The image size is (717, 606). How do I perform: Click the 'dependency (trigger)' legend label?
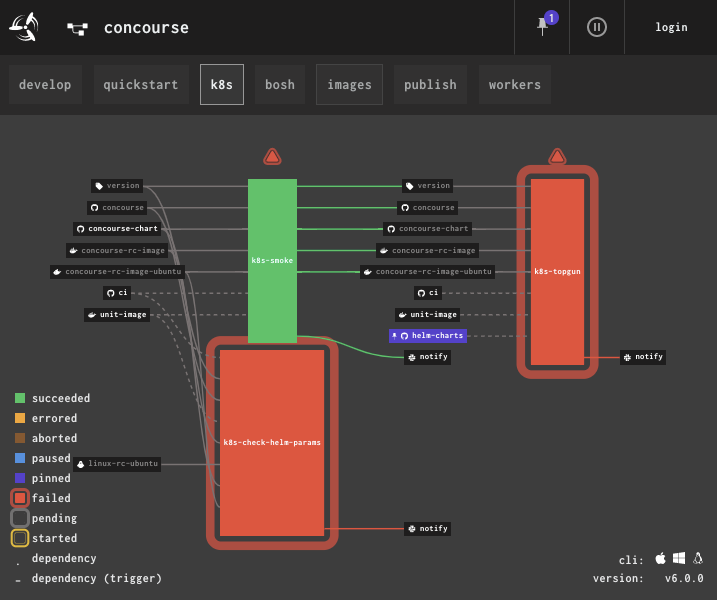[x=97, y=579]
